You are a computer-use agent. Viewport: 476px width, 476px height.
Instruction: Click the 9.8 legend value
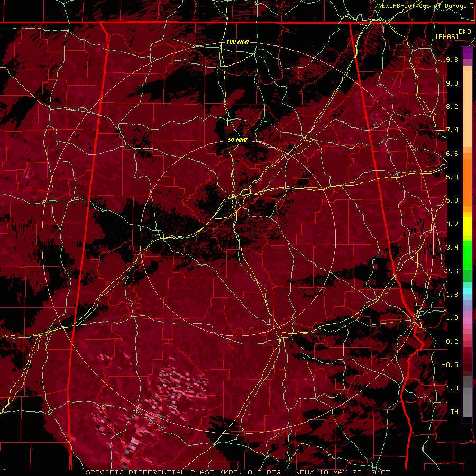pyautogui.click(x=452, y=59)
